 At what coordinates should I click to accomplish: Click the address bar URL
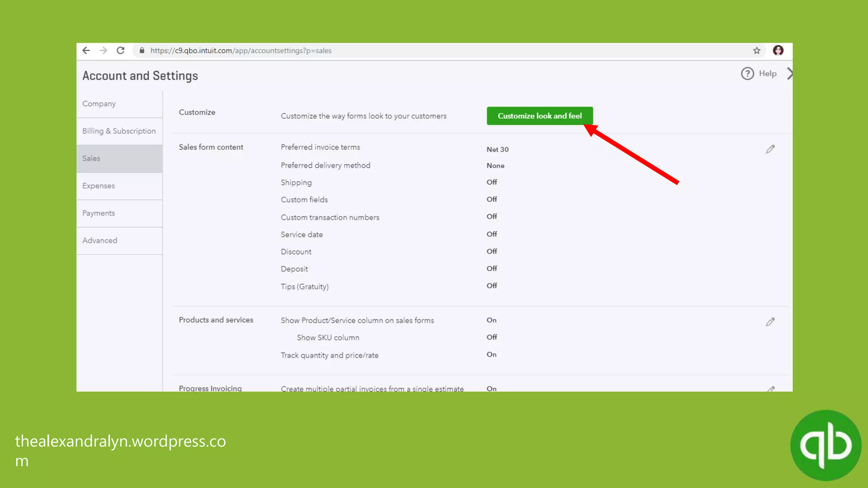(241, 51)
